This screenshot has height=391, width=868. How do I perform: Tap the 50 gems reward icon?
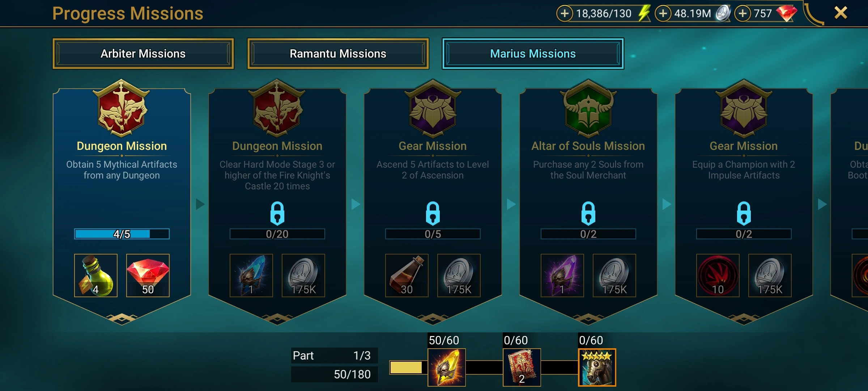pos(148,276)
